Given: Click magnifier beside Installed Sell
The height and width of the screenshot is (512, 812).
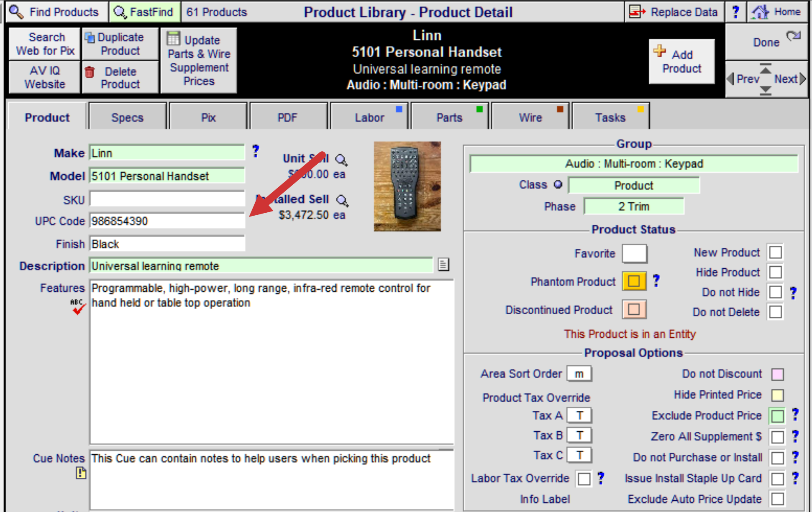Looking at the screenshot, I should [x=343, y=201].
